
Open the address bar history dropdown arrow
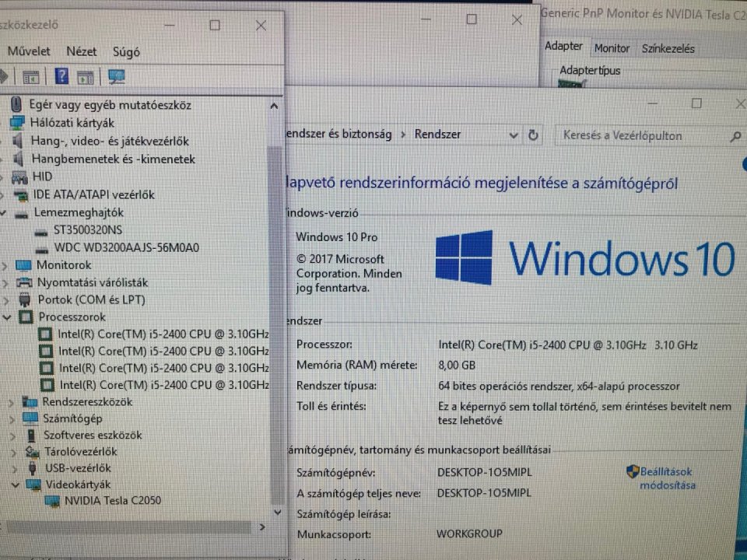[x=513, y=135]
